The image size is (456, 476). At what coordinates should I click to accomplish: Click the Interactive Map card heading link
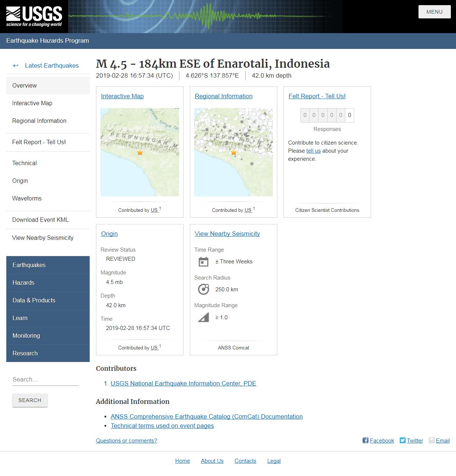coord(122,96)
